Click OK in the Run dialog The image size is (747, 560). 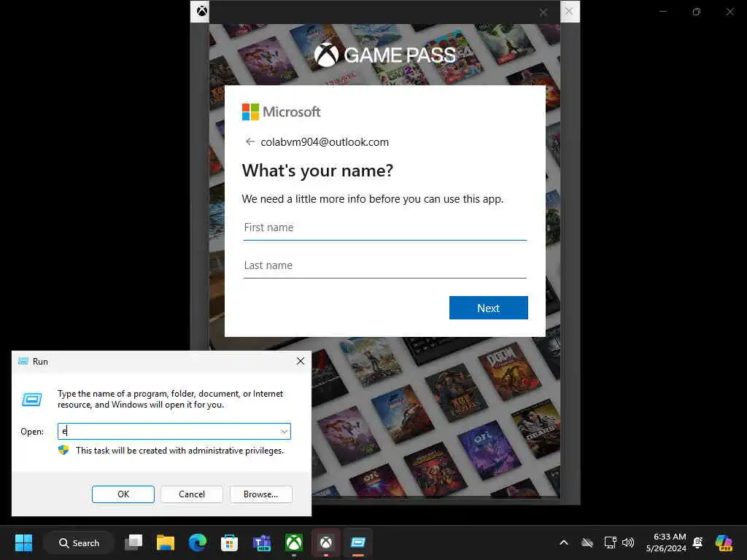[123, 494]
